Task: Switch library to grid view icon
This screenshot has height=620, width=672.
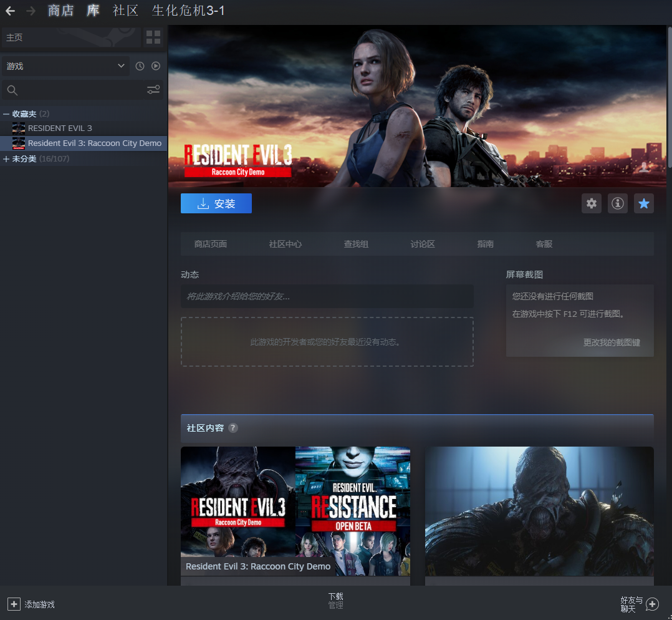Action: (x=153, y=37)
